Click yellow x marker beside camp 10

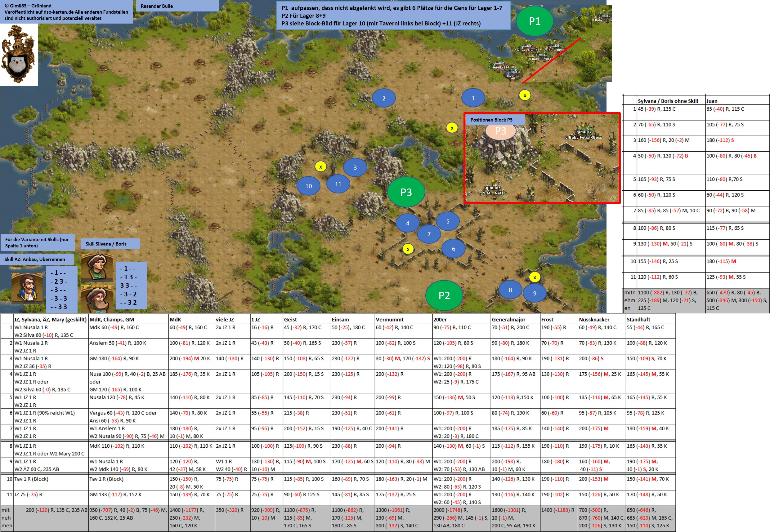(320, 167)
